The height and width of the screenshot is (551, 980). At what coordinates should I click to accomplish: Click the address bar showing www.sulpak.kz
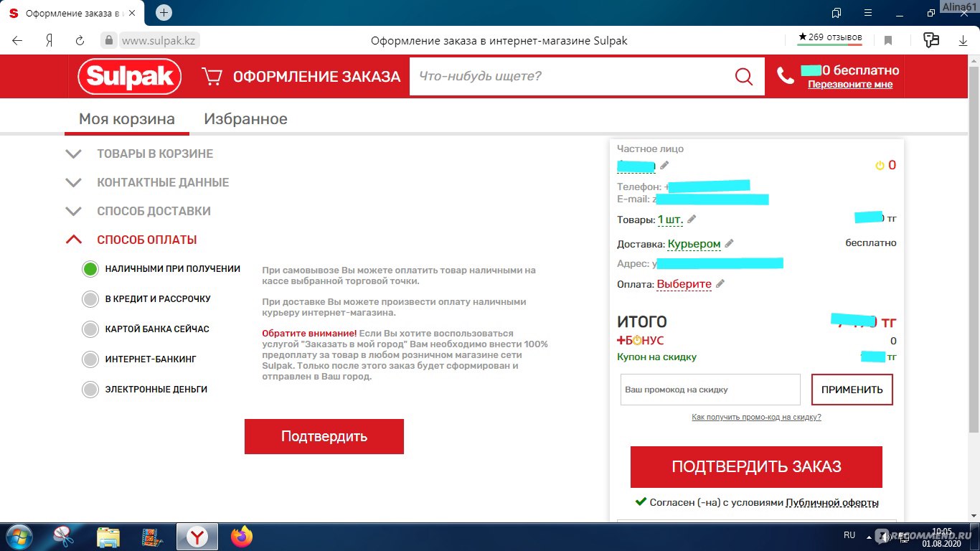click(158, 41)
